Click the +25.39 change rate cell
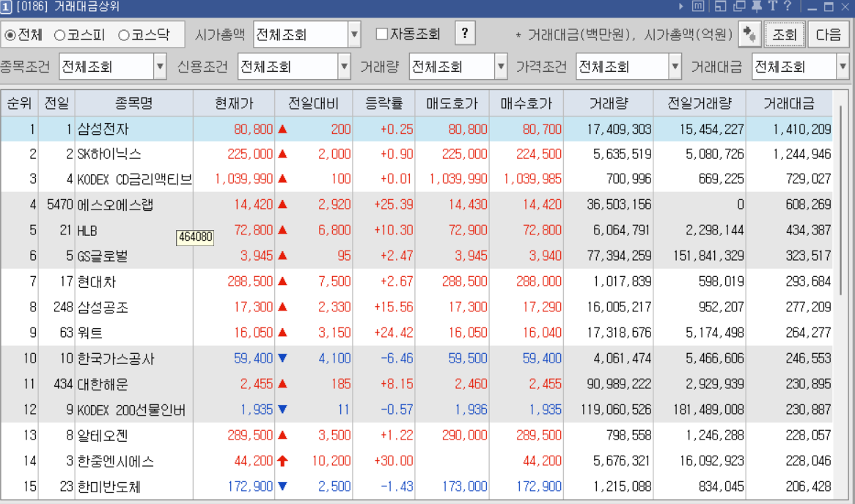Screen dimensions: 855x504 (x=393, y=205)
